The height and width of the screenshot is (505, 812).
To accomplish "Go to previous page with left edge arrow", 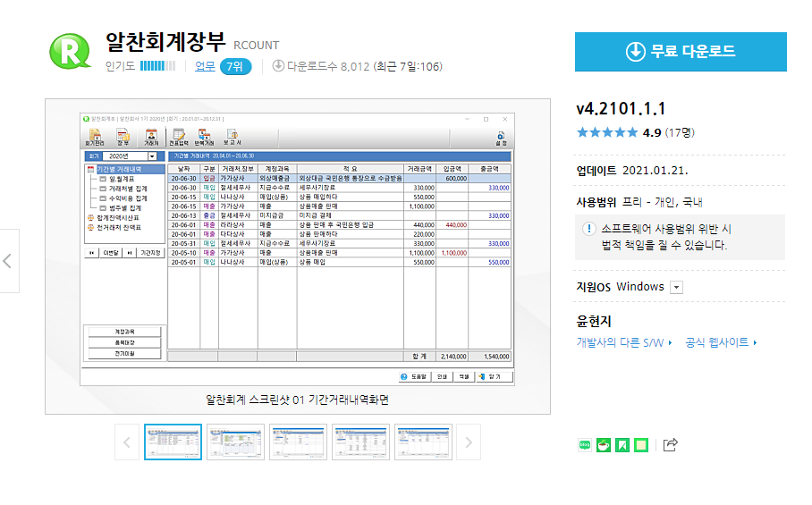I will pos(8,261).
